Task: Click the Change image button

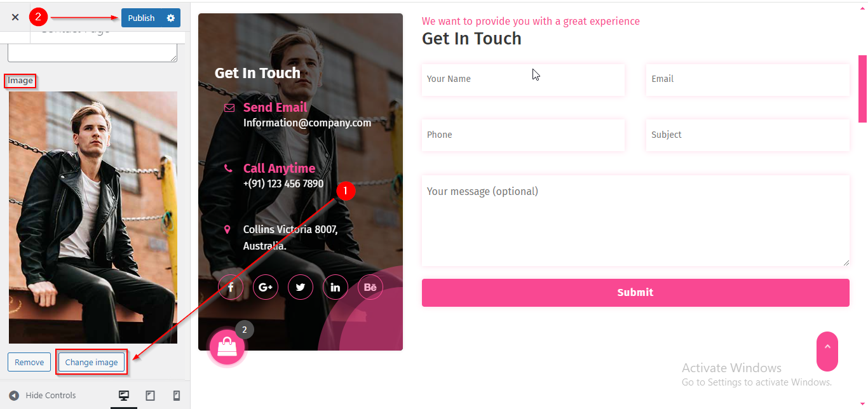Action: tap(92, 362)
